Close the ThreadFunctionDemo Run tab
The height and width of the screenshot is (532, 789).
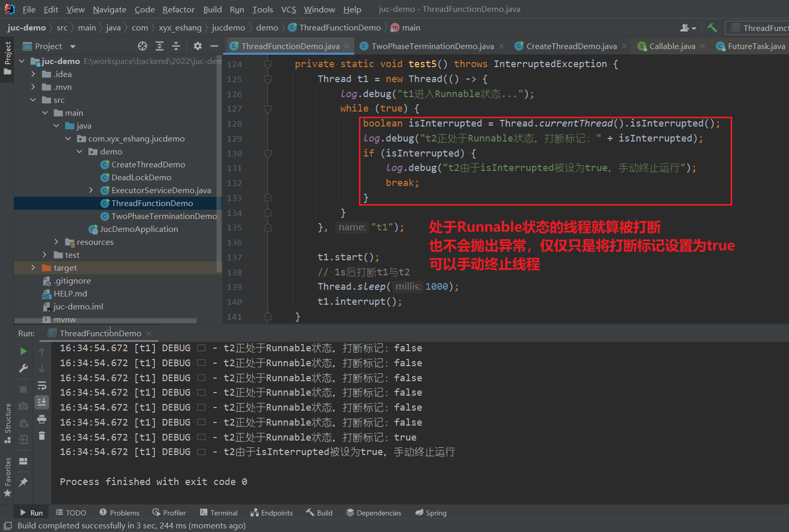[149, 334]
